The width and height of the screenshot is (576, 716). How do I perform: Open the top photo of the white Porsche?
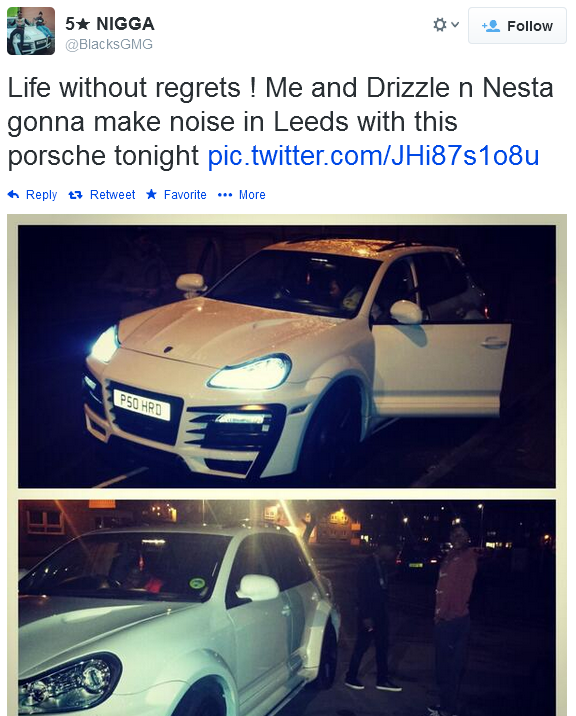point(287,357)
